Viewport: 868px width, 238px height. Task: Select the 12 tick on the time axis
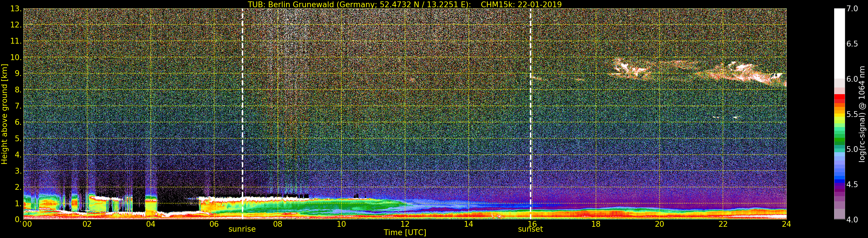(405, 224)
